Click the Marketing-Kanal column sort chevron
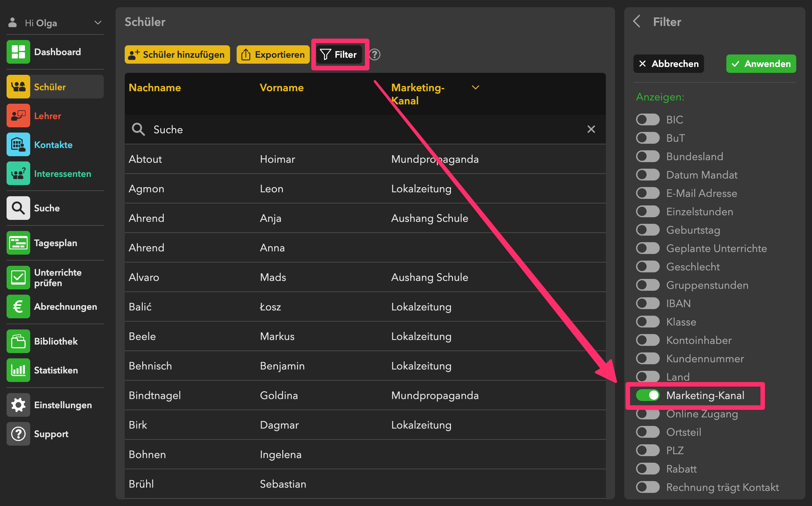812x506 pixels. (475, 88)
